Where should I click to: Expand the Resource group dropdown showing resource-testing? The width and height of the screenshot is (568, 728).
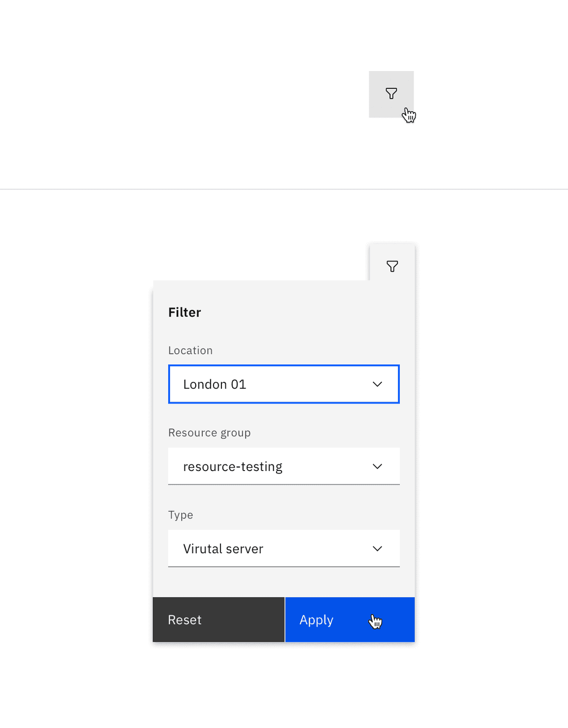coord(284,466)
